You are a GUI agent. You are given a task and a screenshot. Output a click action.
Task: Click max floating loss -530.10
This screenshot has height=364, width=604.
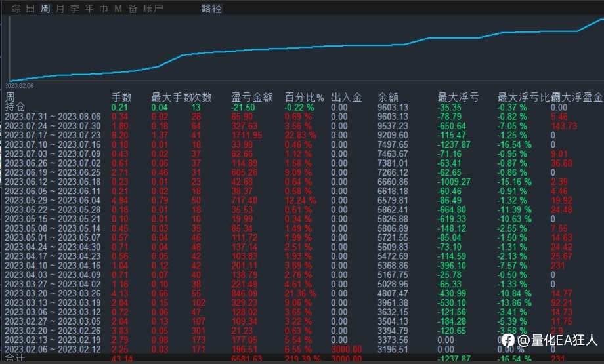[x=452, y=303]
